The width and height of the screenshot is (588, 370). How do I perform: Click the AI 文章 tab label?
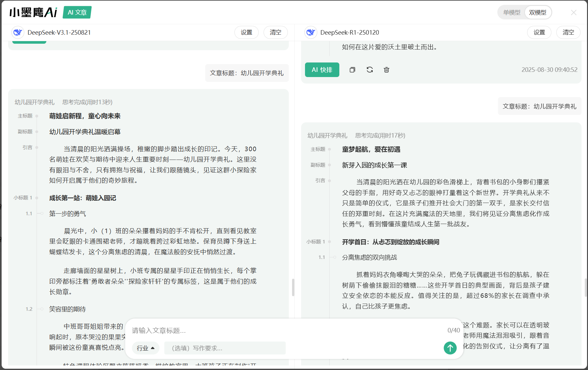(x=77, y=12)
